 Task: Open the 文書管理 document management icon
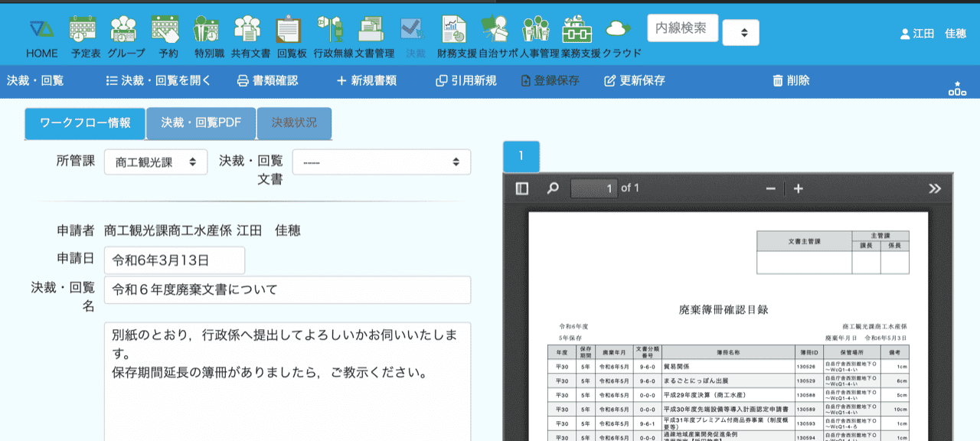click(372, 31)
